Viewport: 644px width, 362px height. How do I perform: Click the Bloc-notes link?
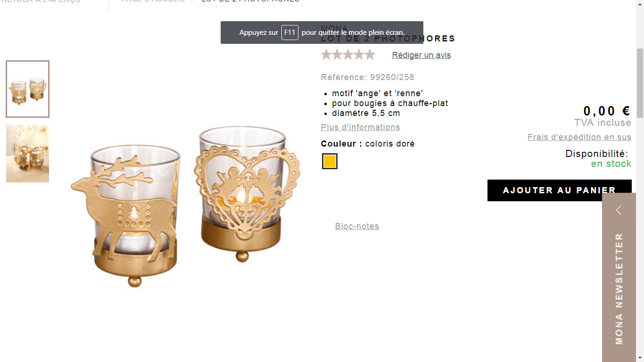coord(357,226)
